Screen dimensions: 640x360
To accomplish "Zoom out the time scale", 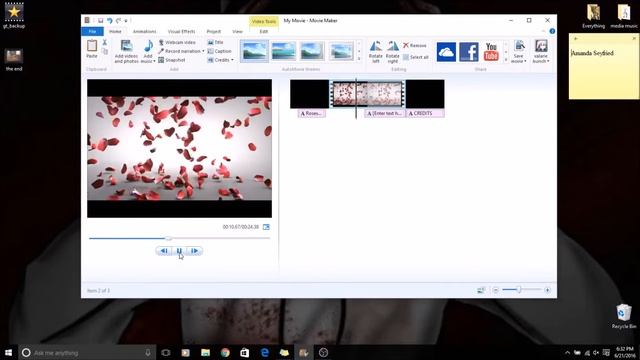I will point(496,290).
